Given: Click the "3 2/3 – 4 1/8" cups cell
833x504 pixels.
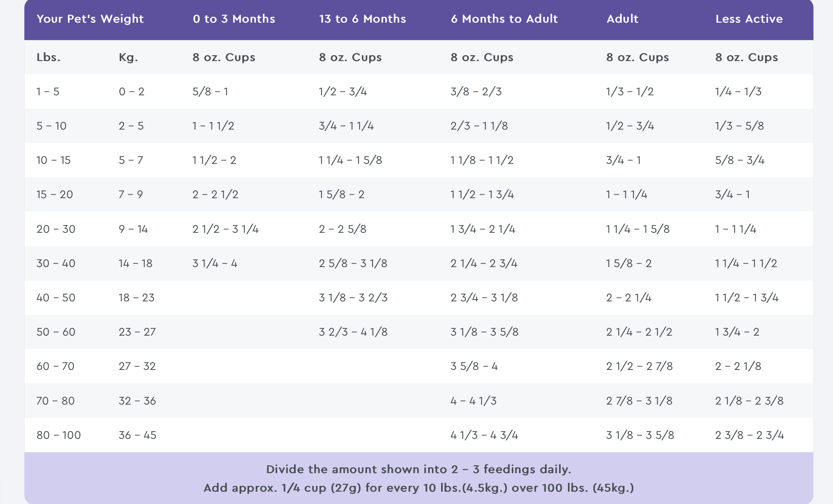Looking at the screenshot, I should (x=353, y=332).
